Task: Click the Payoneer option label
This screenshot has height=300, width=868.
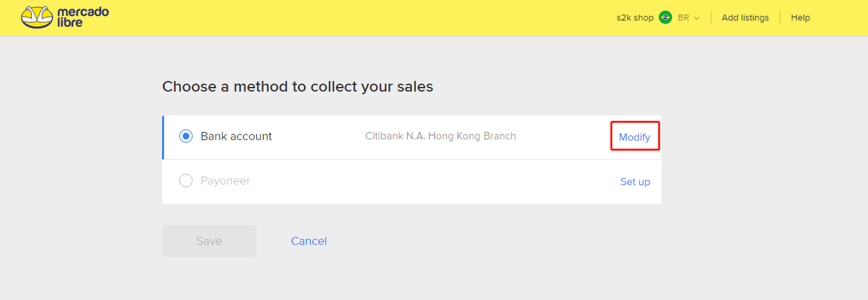Action: pos(225,181)
